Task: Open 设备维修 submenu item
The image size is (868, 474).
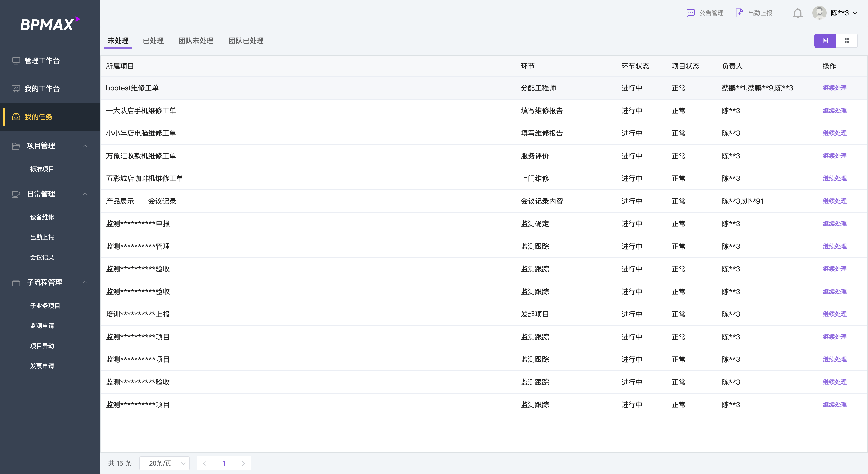Action: (42, 217)
